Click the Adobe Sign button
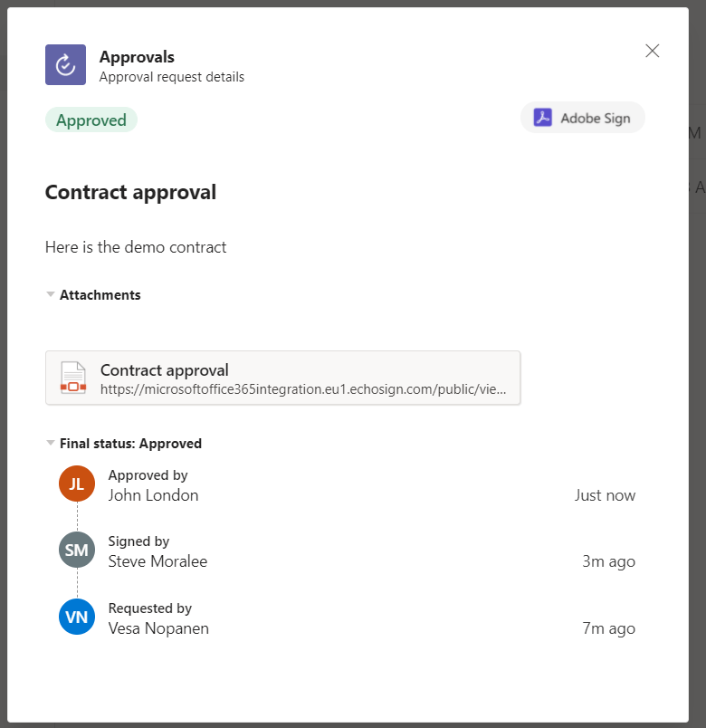706x728 pixels. (583, 118)
